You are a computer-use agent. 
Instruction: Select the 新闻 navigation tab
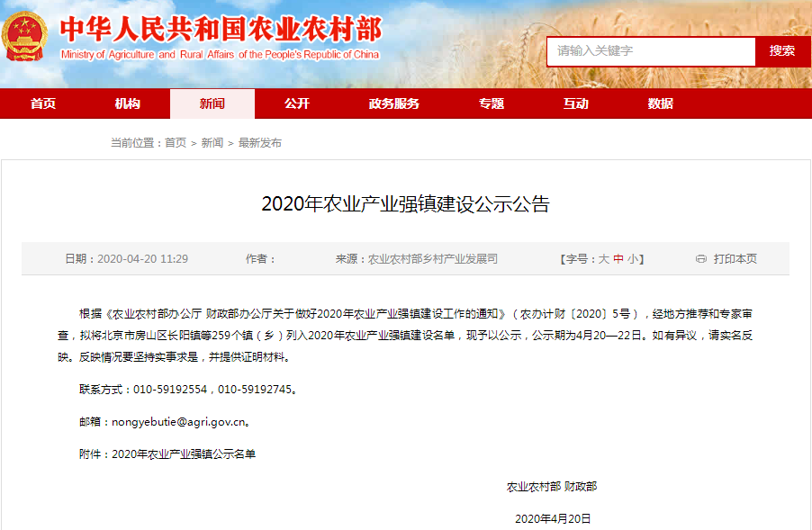212,103
